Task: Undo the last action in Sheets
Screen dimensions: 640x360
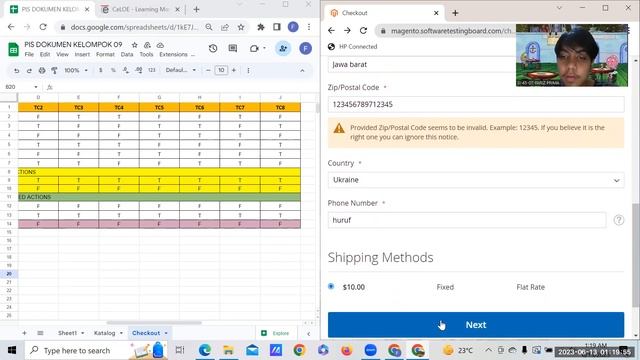Action: pyautogui.click(x=16, y=70)
